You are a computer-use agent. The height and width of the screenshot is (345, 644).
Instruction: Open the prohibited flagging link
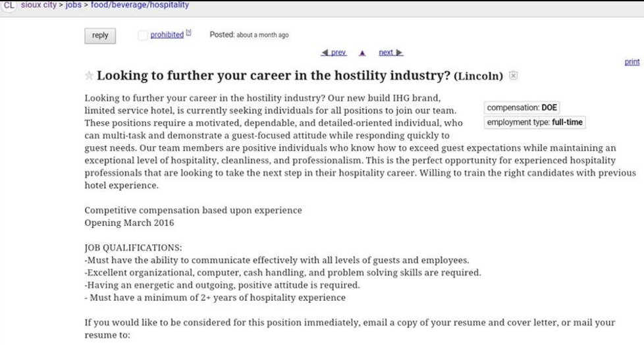167,35
